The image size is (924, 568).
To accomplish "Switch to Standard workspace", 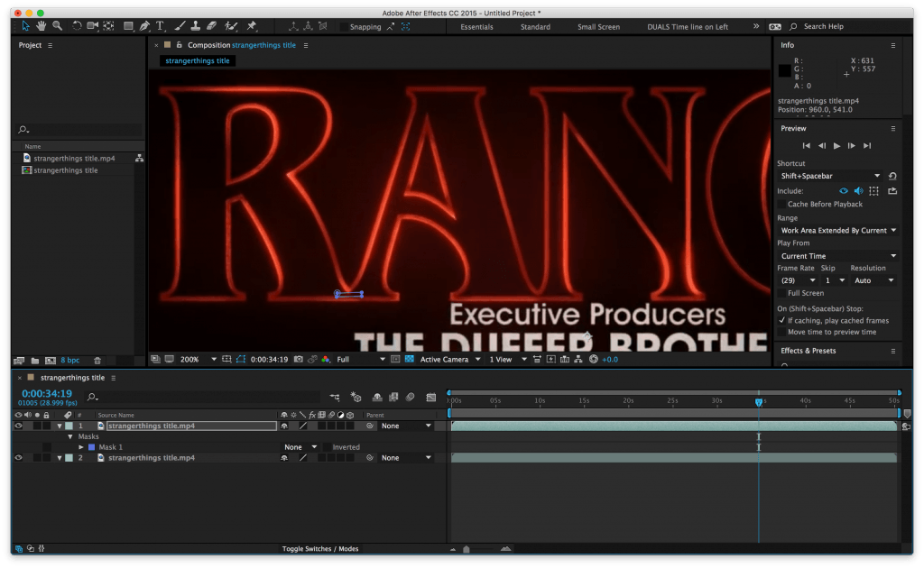I will (535, 27).
